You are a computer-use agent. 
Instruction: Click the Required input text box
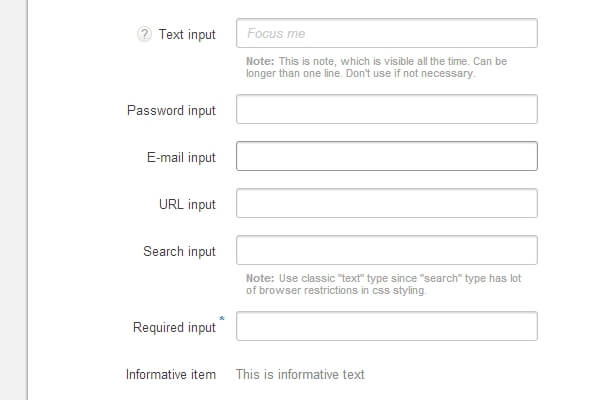pyautogui.click(x=387, y=326)
